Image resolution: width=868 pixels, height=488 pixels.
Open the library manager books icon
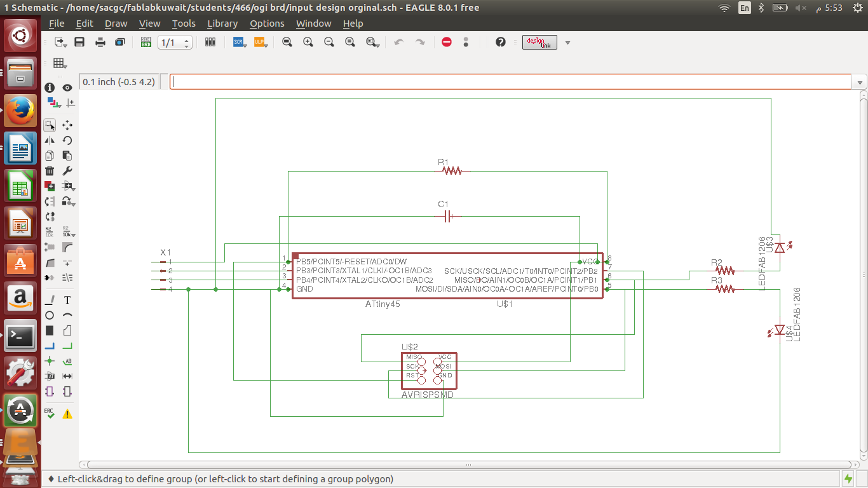coord(210,42)
